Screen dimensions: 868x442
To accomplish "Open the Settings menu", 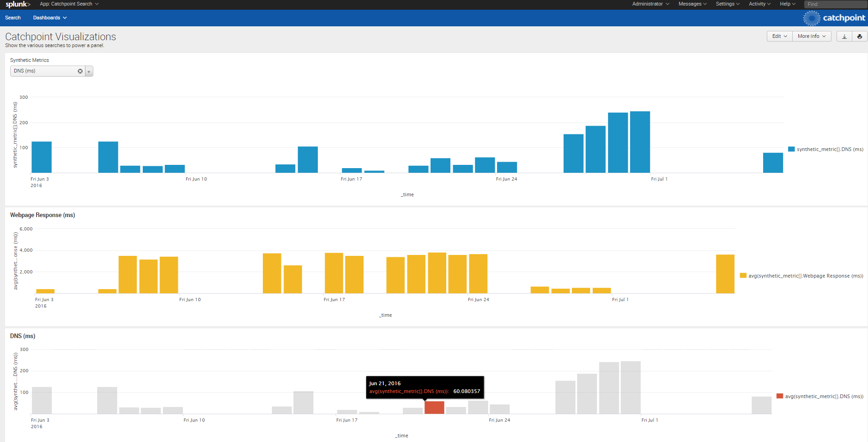I will pyautogui.click(x=728, y=4).
